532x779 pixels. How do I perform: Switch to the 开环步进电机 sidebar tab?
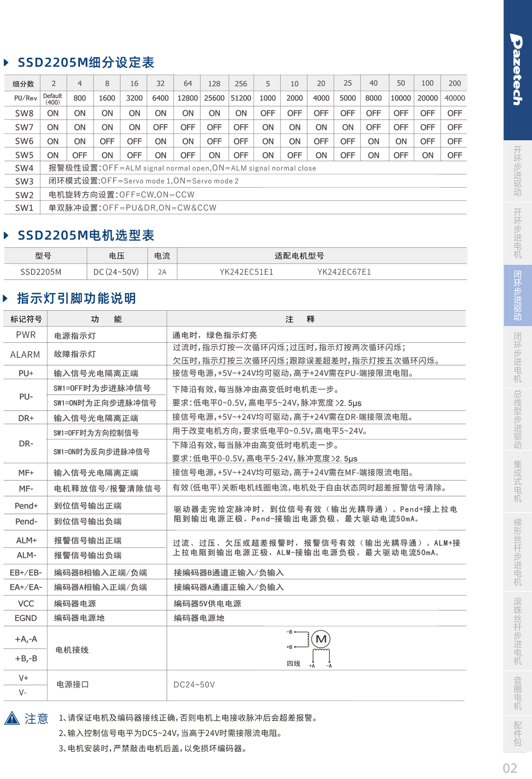tap(517, 233)
